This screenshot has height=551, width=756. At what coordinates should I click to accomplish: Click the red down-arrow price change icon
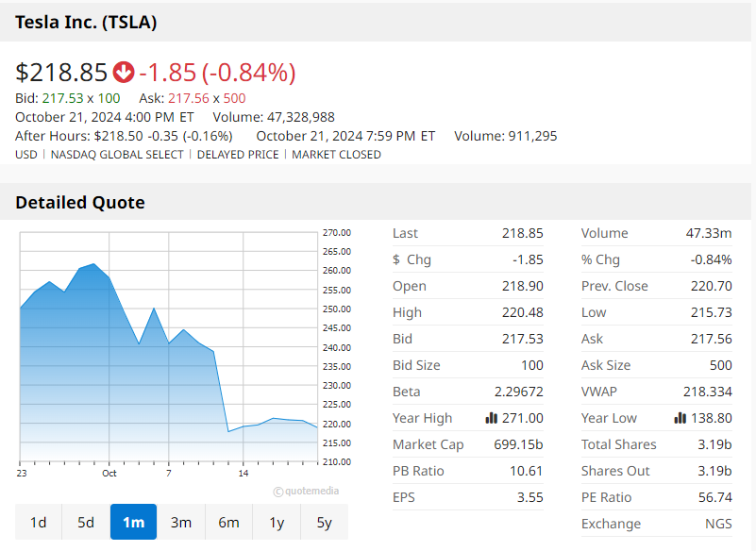click(x=124, y=73)
